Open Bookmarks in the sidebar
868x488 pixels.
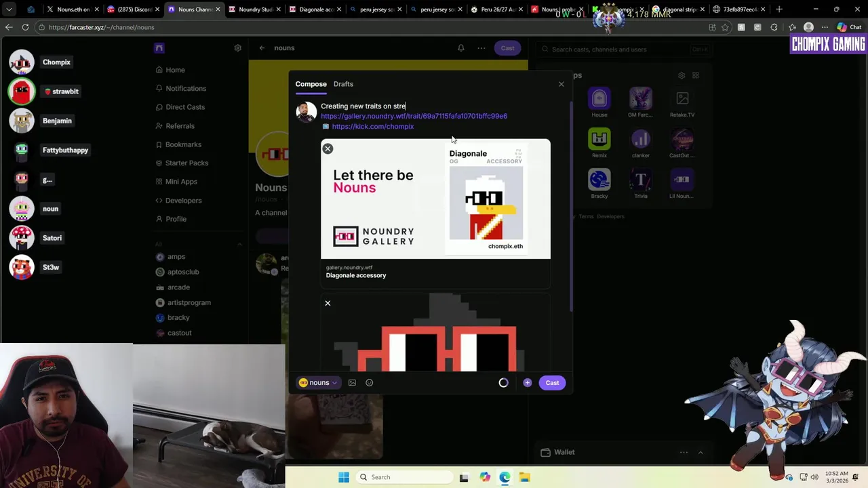pyautogui.click(x=178, y=144)
